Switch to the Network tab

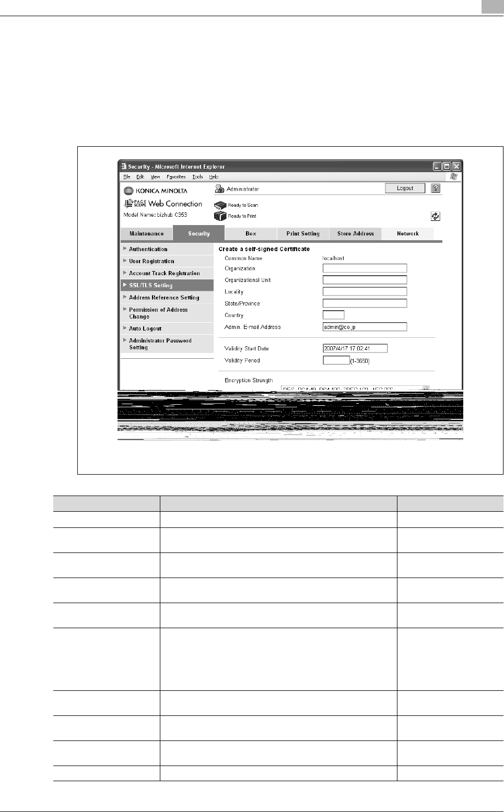[408, 233]
